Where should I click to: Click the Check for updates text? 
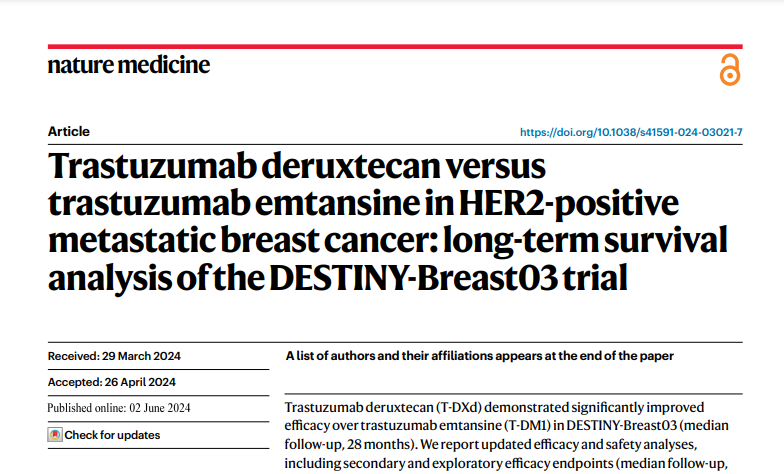(112, 435)
